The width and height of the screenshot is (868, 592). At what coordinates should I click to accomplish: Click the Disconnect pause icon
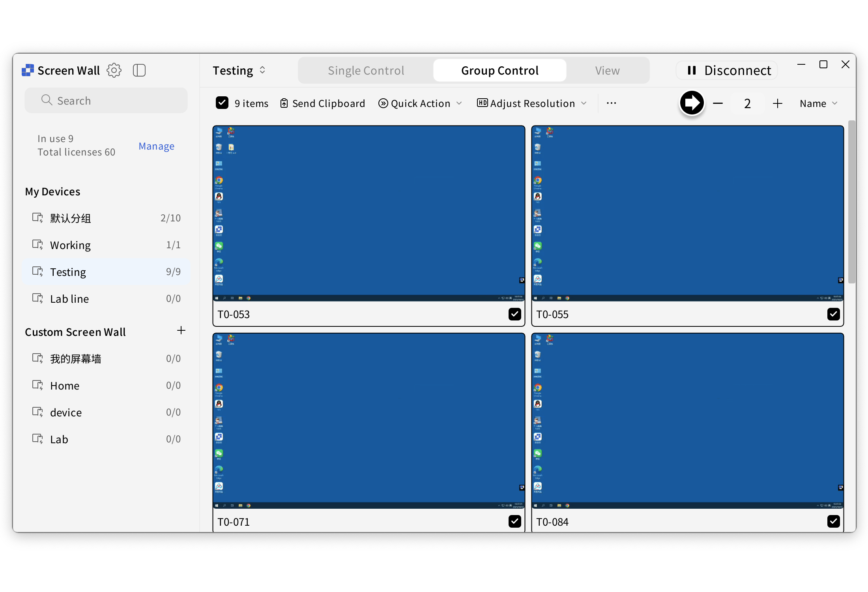[x=691, y=70]
